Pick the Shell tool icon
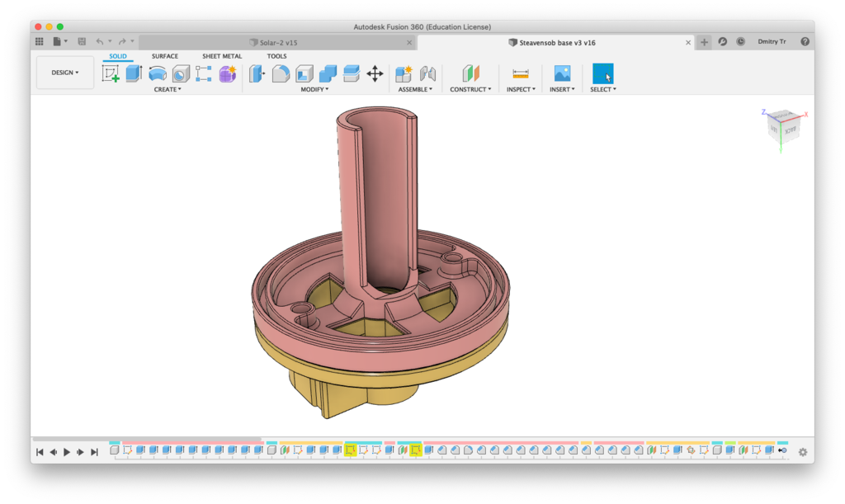Screen dimensions: 845x504 click(304, 73)
